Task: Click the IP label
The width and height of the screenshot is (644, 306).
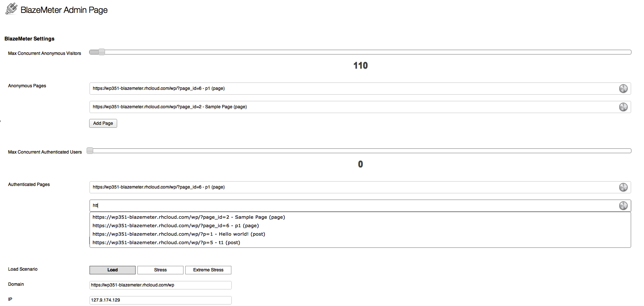Action: click(10, 299)
